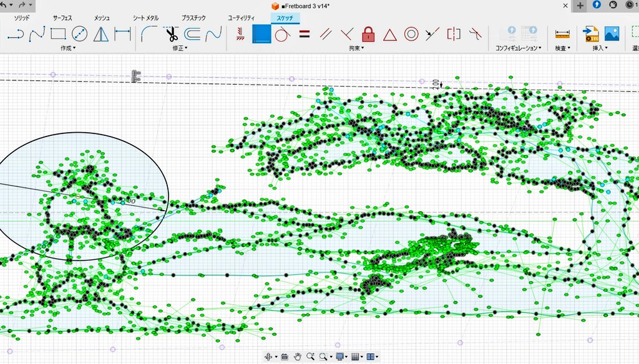Apply the highlighted Coincident constraint
This screenshot has width=639, height=364.
coord(261,34)
